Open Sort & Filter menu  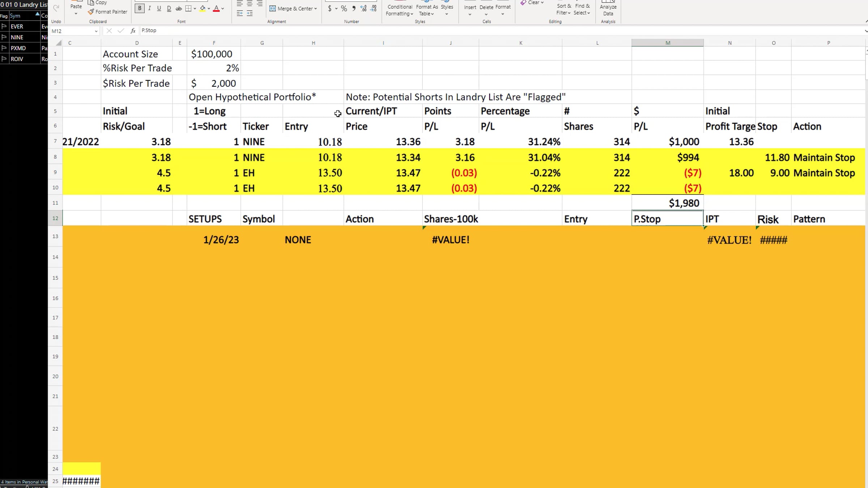(x=564, y=9)
